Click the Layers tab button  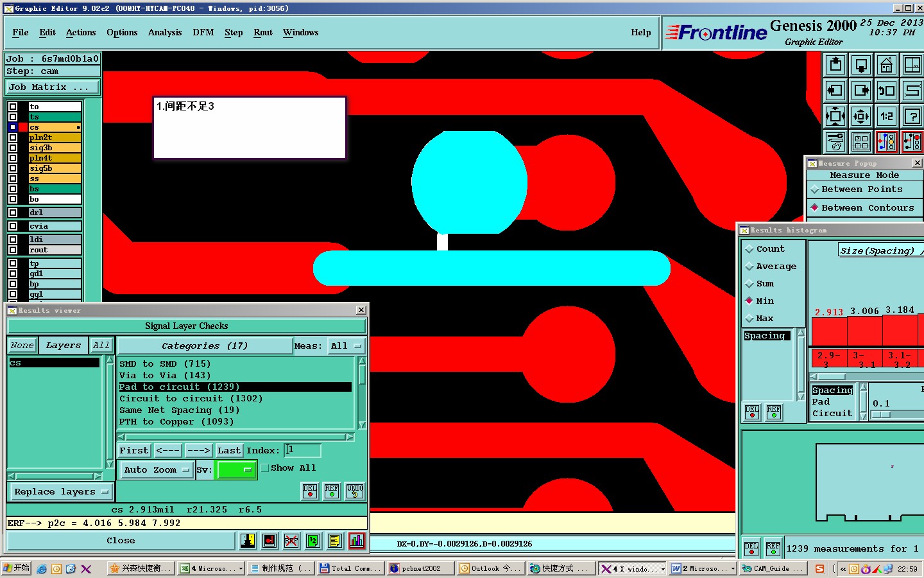tap(64, 346)
